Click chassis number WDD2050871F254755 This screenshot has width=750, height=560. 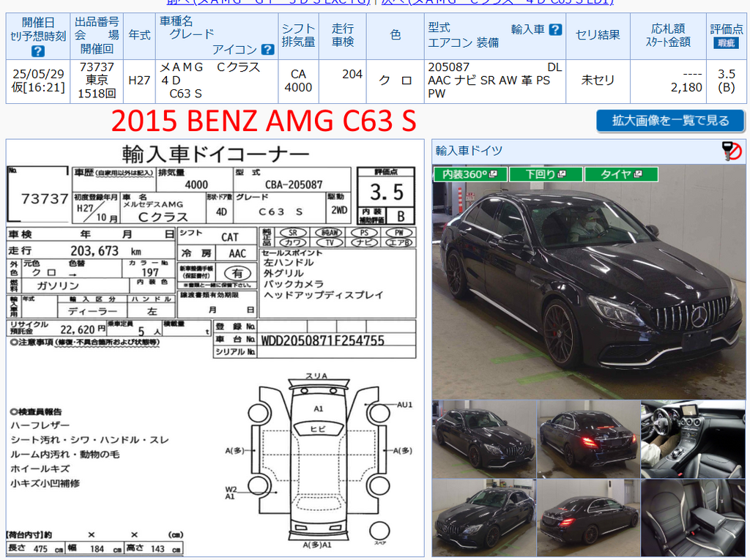point(322,340)
